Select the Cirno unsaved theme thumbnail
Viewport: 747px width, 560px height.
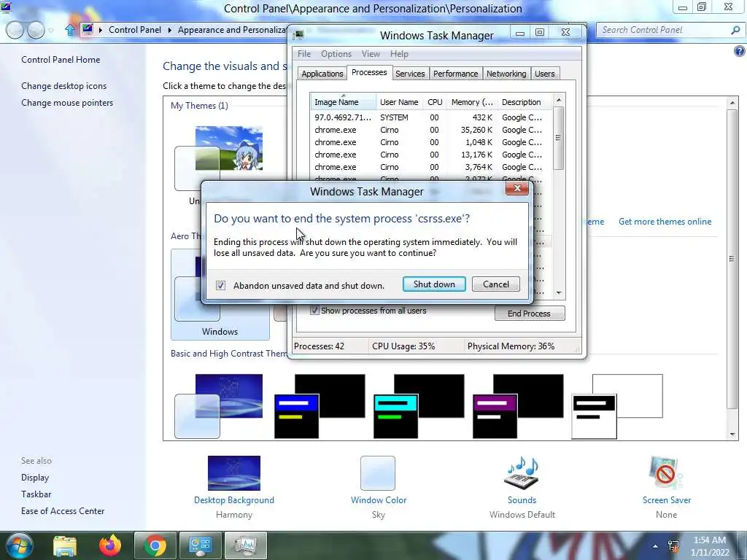pos(219,158)
